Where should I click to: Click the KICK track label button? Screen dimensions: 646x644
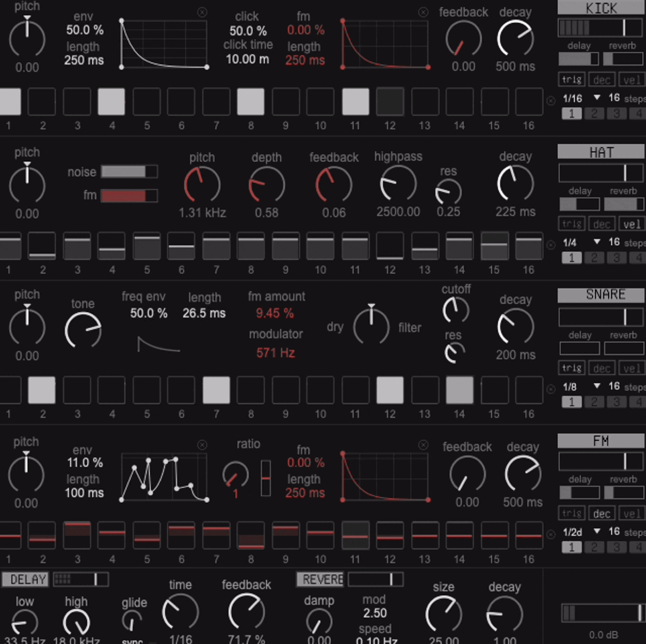click(601, 8)
